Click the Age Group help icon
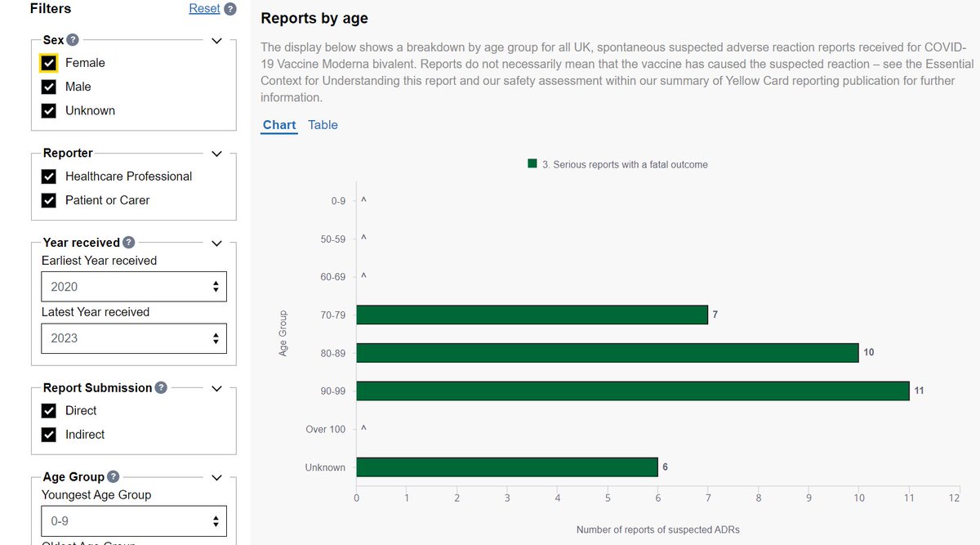980x545 pixels. click(x=113, y=476)
